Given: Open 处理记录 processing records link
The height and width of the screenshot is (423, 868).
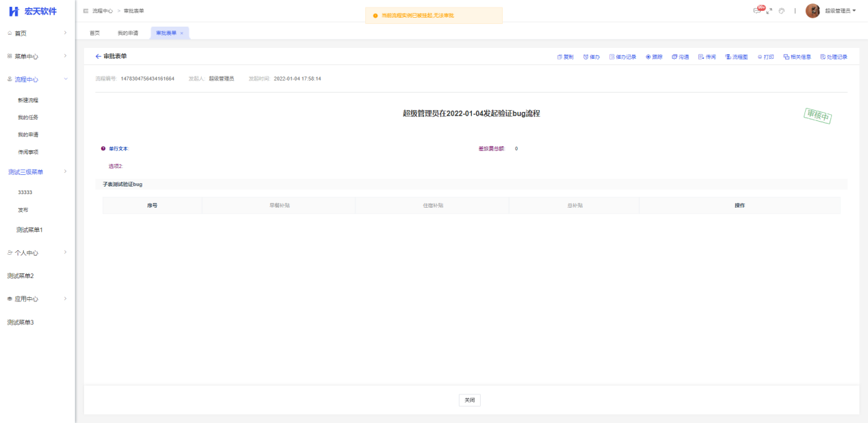Looking at the screenshot, I should click(834, 57).
